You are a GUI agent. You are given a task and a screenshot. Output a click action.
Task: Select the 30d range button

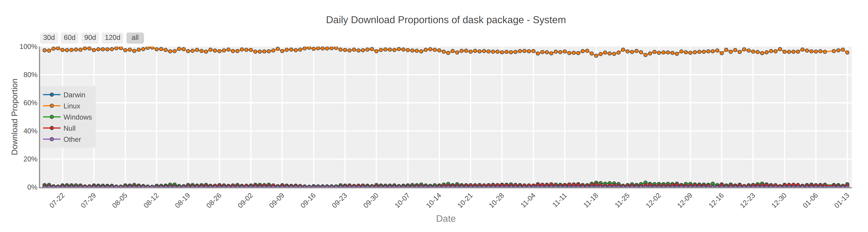point(49,38)
